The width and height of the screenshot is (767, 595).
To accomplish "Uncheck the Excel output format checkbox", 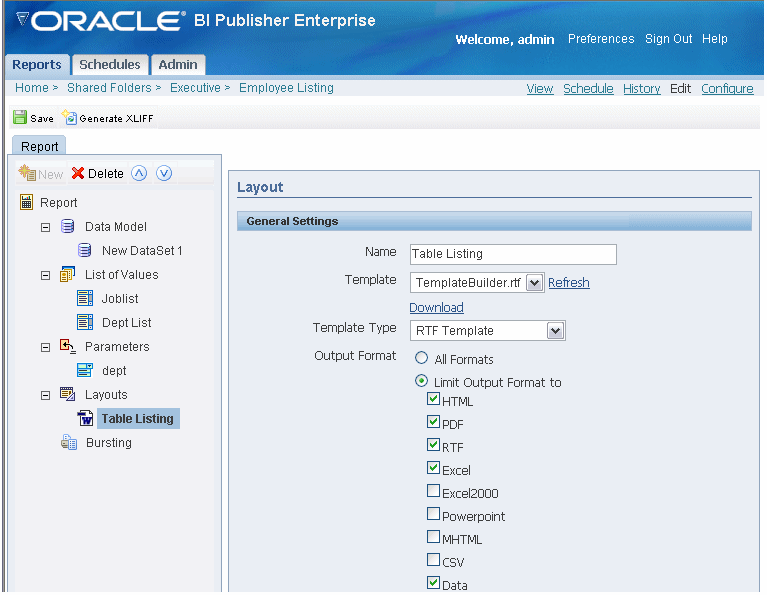I will [433, 468].
